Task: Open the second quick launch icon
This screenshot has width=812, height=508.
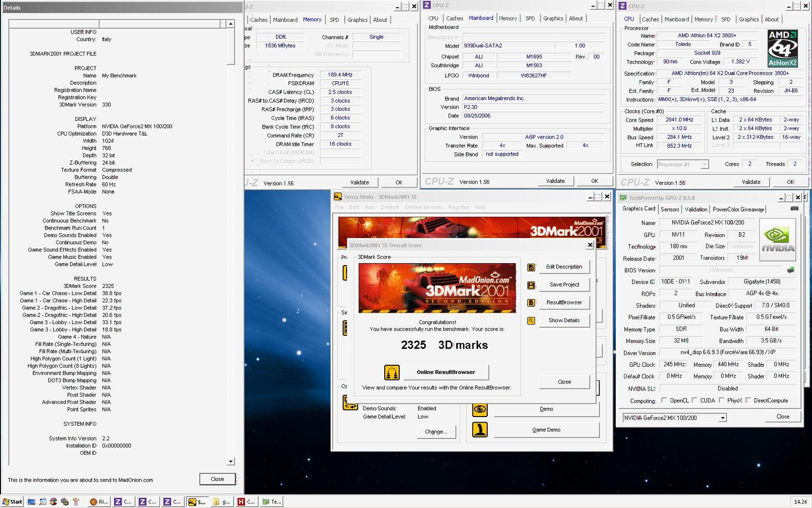Action: coord(43,501)
